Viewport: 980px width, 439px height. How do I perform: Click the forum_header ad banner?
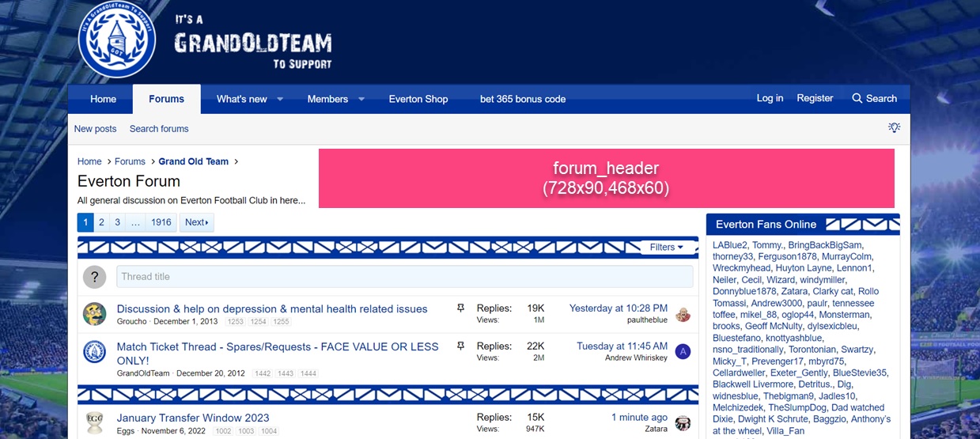pos(606,178)
